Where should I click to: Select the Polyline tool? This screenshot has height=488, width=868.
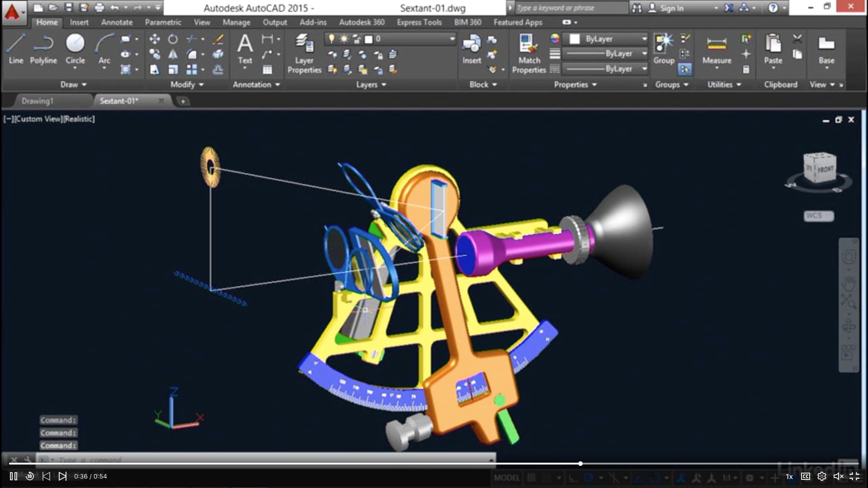point(43,49)
